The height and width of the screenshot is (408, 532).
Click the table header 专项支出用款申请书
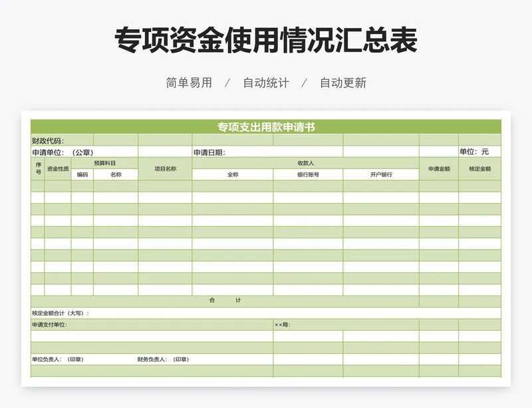(266, 126)
